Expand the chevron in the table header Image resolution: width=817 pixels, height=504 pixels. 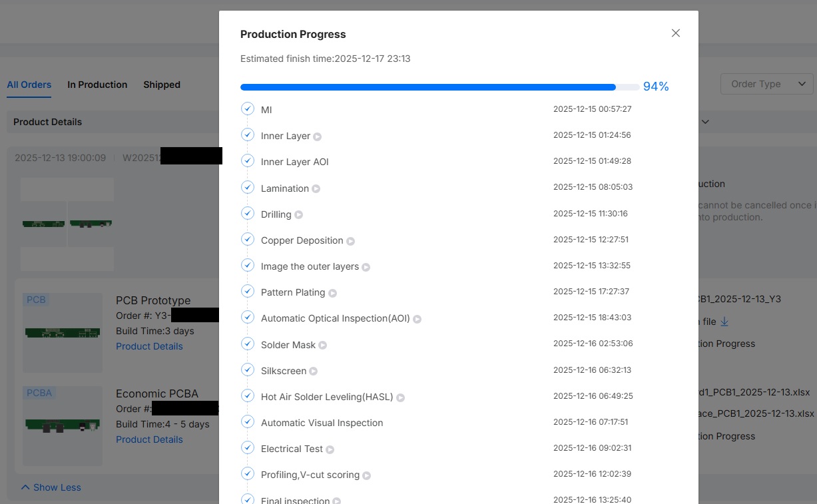coord(706,122)
